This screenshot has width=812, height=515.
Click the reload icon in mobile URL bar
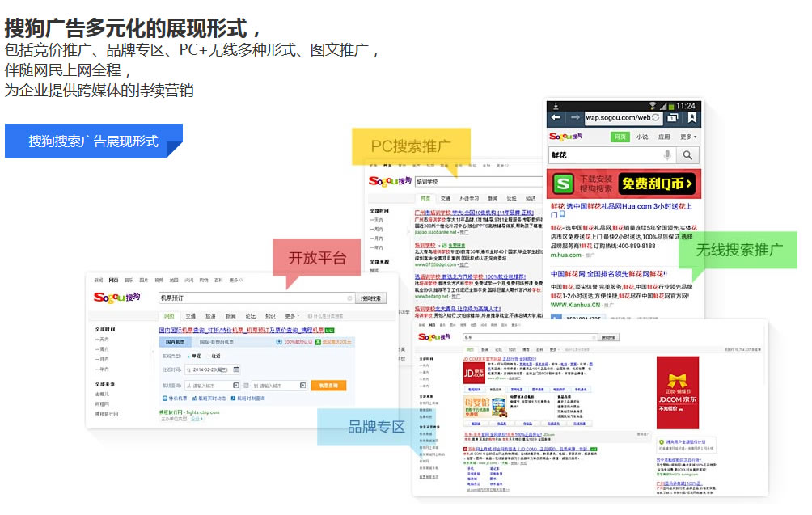[656, 118]
